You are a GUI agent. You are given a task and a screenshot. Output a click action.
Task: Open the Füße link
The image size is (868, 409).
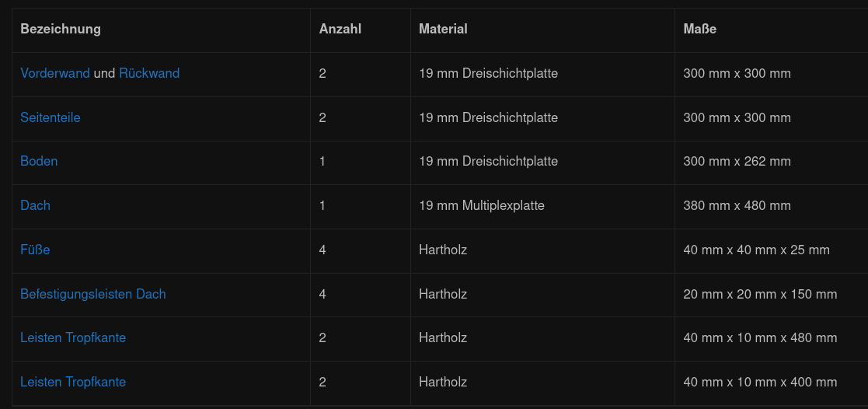coord(35,250)
